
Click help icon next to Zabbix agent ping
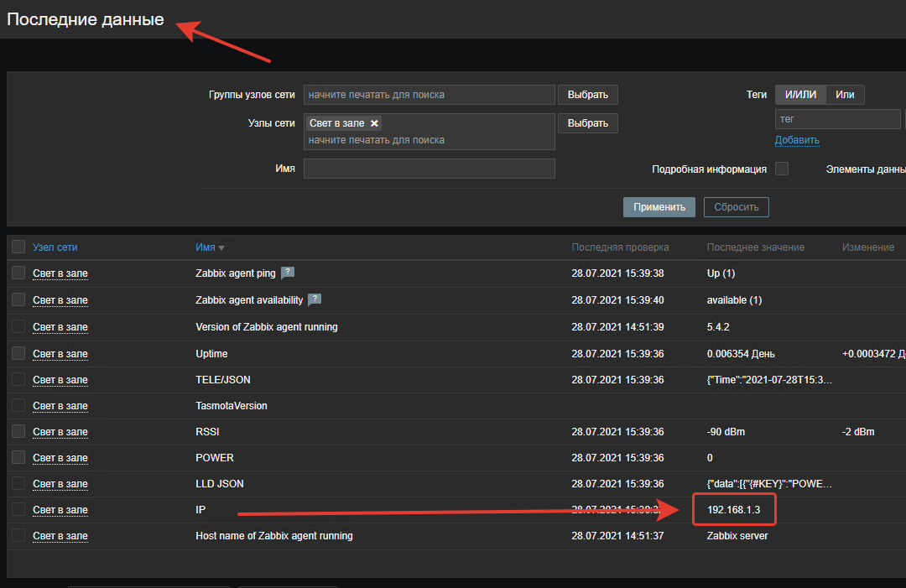(287, 273)
